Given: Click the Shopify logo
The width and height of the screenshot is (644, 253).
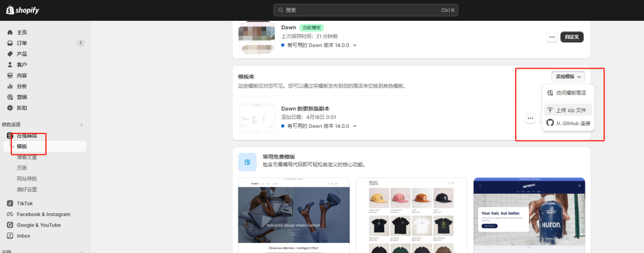Looking at the screenshot, I should point(23,10).
